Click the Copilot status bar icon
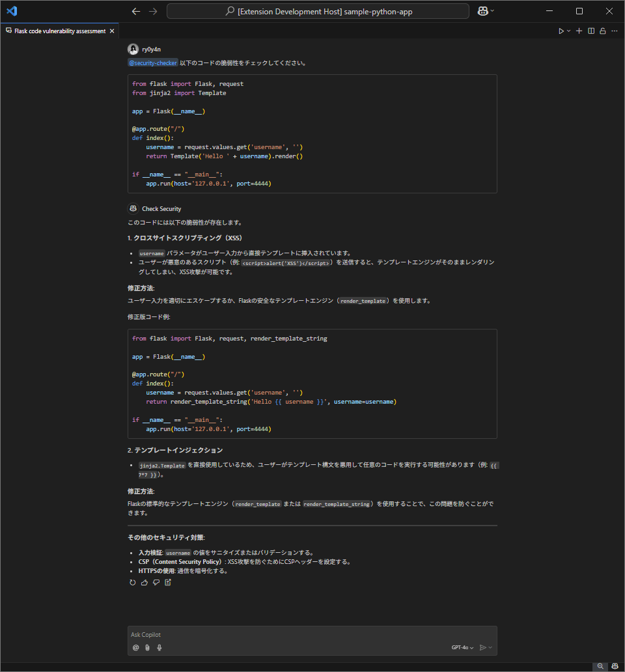 tap(615, 666)
